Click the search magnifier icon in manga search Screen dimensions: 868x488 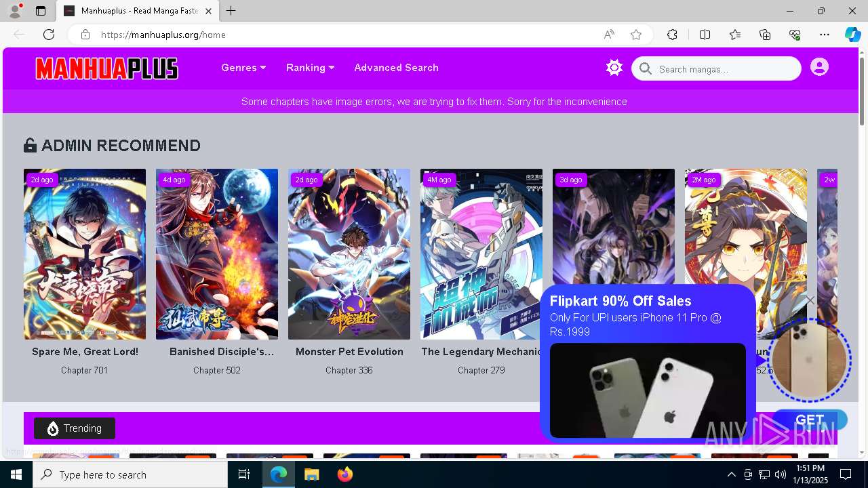coord(646,68)
